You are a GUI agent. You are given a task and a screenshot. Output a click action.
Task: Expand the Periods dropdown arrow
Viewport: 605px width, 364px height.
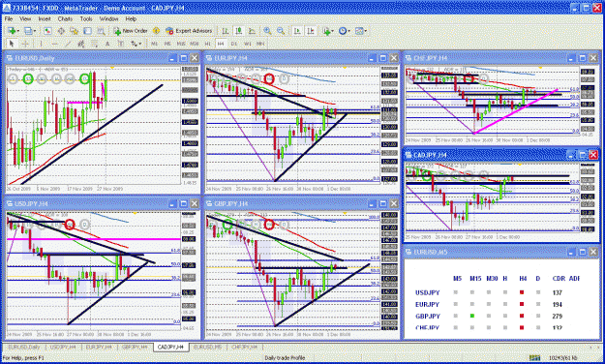point(348,31)
